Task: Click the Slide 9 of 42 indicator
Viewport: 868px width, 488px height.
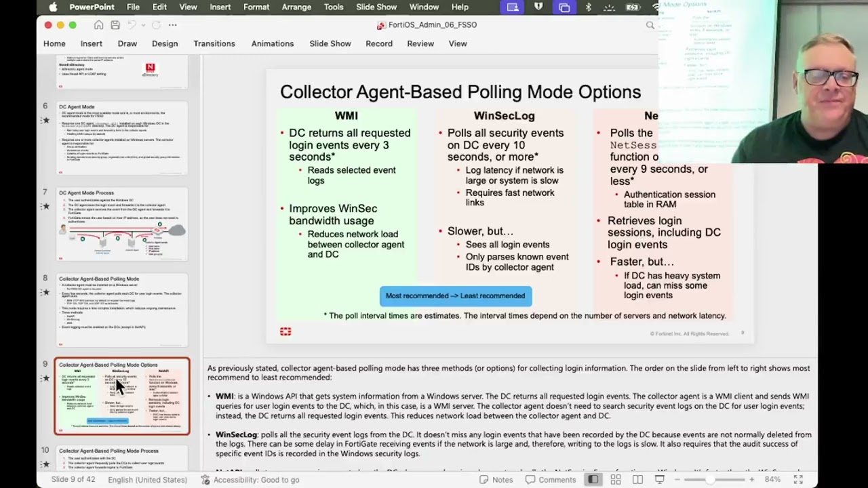Action: [73, 480]
